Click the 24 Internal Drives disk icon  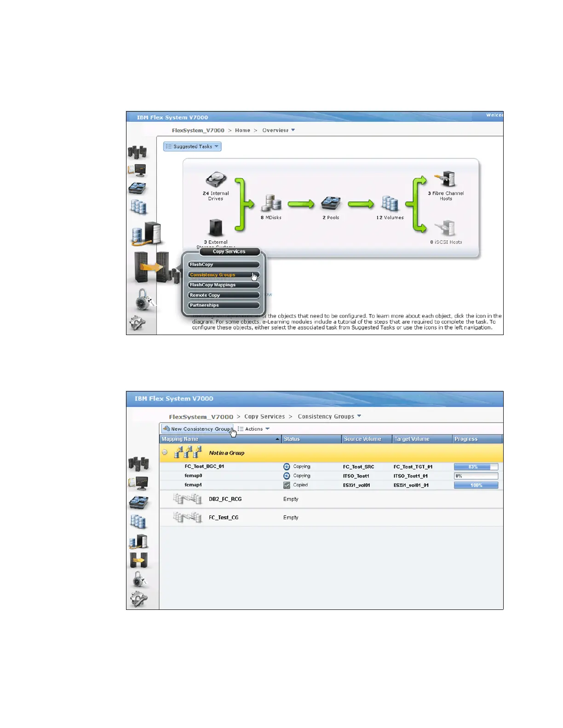tap(216, 180)
